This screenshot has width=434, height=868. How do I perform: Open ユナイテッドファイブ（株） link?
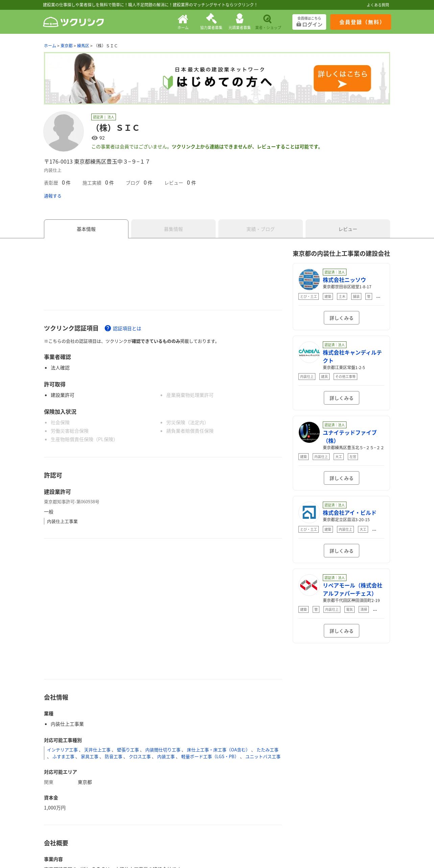[x=349, y=437]
